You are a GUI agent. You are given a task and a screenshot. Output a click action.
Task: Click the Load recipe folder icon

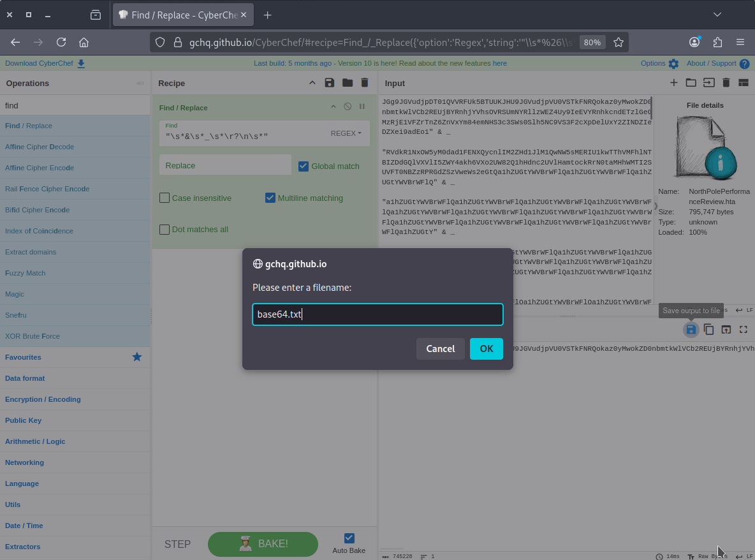[347, 83]
